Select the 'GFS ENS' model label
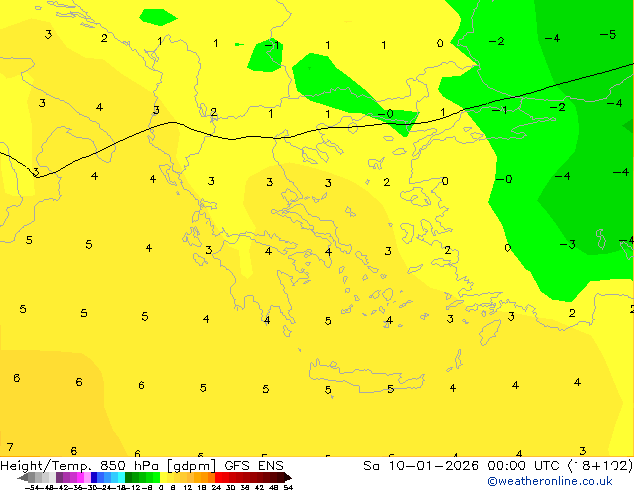 pos(254,466)
